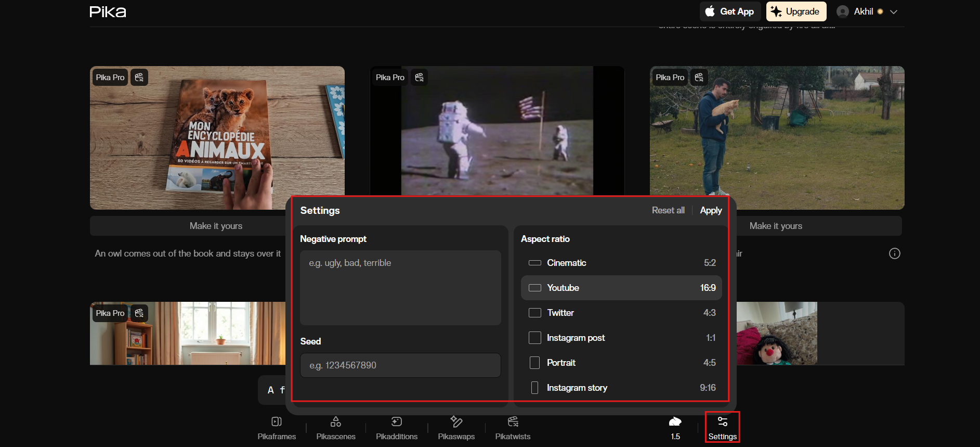Select the Instagram post 1:1 ratio
Viewport: 980px width, 447px height.
pos(621,338)
